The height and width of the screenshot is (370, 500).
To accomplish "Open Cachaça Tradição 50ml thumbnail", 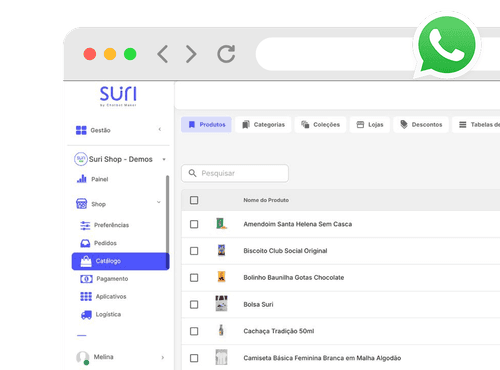I will (221, 330).
